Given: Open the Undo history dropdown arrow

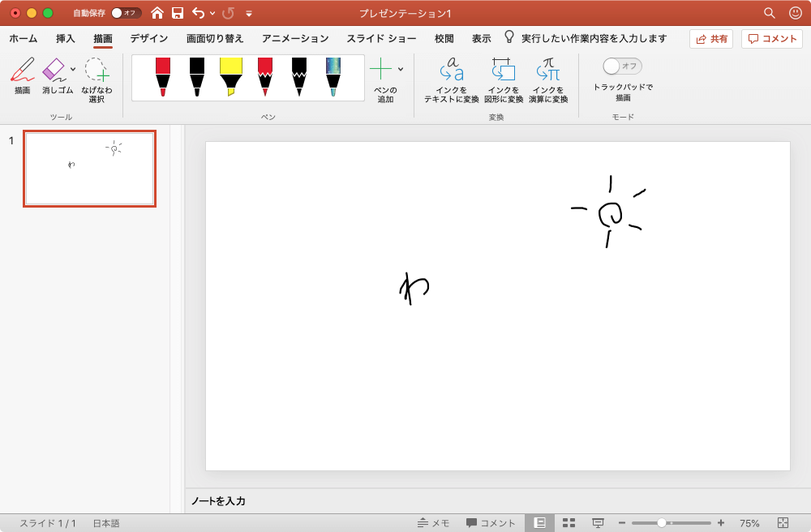Looking at the screenshot, I should 212,14.
